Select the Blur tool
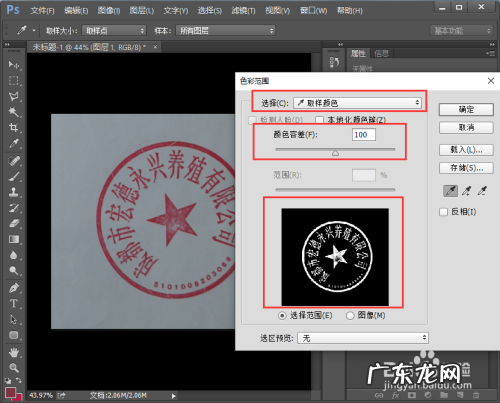The height and width of the screenshot is (403, 500). [x=14, y=255]
